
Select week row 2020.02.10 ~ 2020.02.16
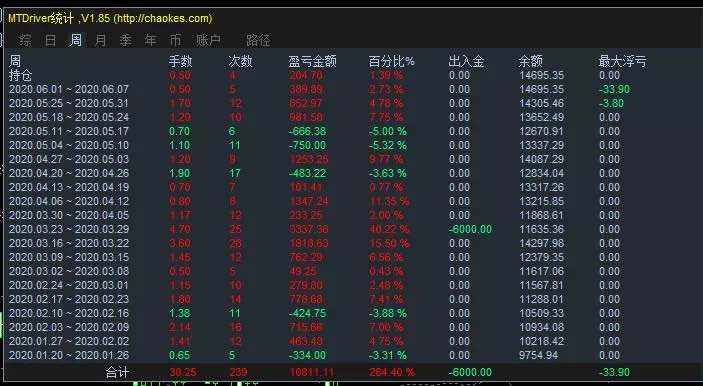69,313
